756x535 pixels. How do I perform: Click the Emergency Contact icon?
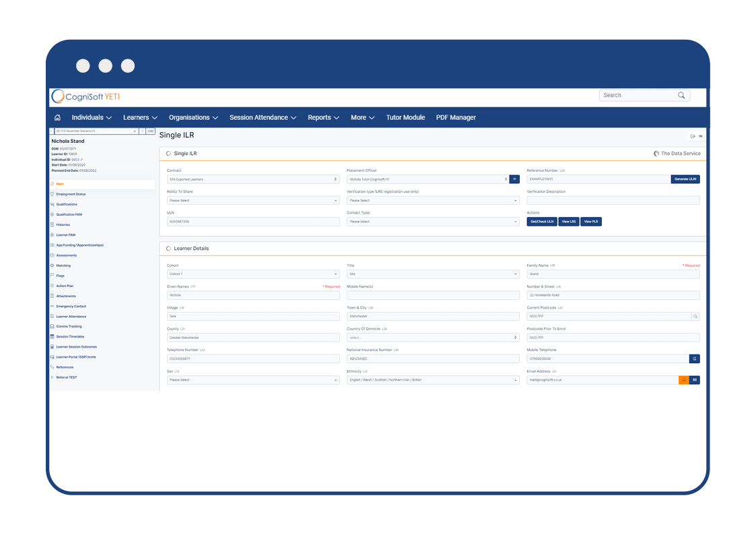[52, 307]
